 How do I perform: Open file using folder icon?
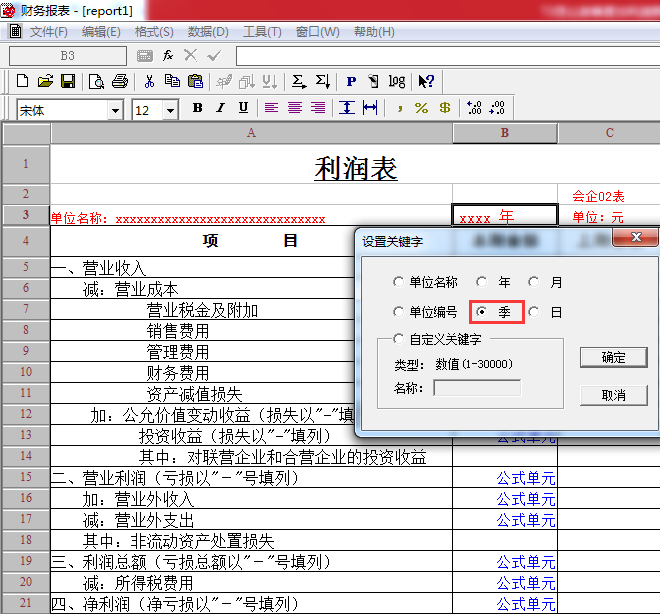(x=45, y=81)
